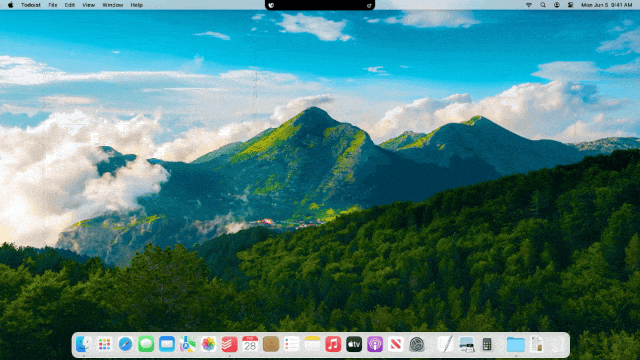Image resolution: width=640 pixels, height=360 pixels.
Task: Open Reminders from the dock
Action: (x=292, y=344)
